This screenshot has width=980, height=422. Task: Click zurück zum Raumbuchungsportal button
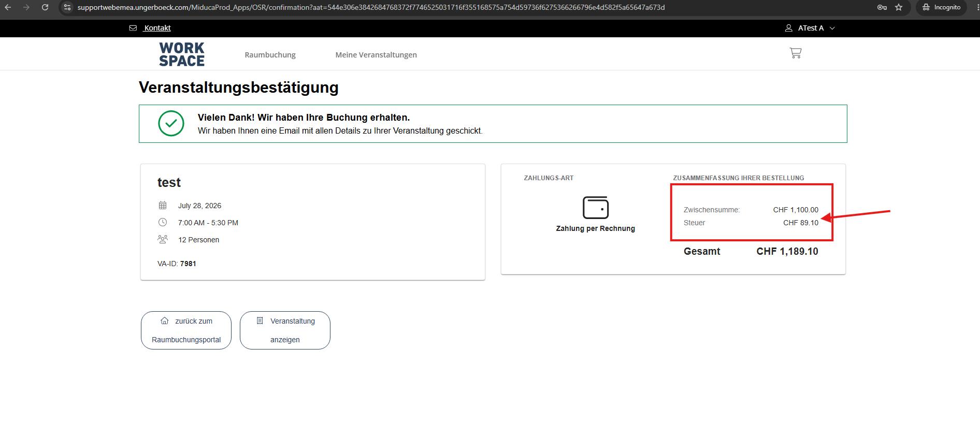(x=186, y=330)
